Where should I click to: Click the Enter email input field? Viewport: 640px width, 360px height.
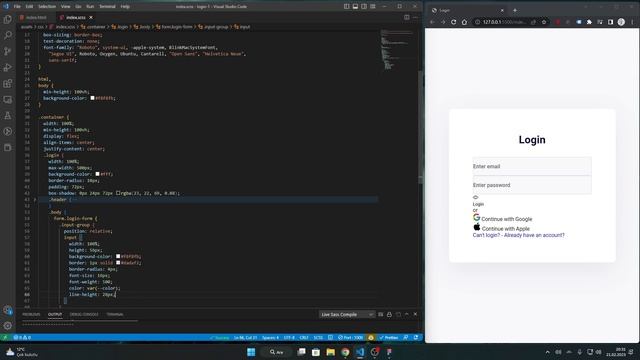532,166
